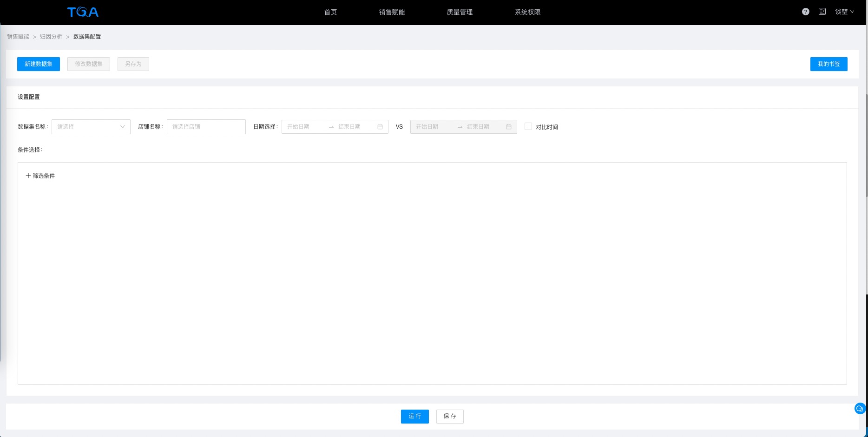The width and height of the screenshot is (868, 437).
Task: Open 我的书签 bookmarks
Action: click(829, 64)
